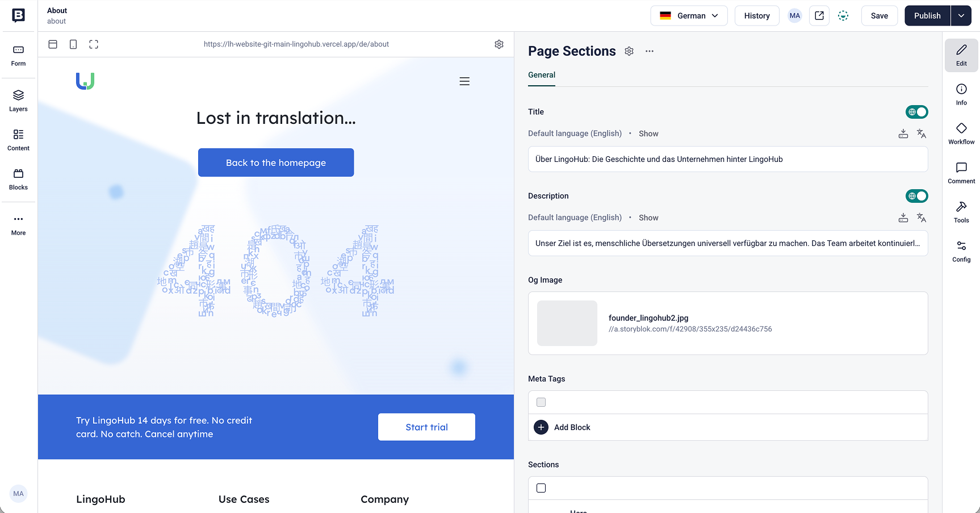Screen dimensions: 980x513
Task: Click the History button
Action: 757,16
